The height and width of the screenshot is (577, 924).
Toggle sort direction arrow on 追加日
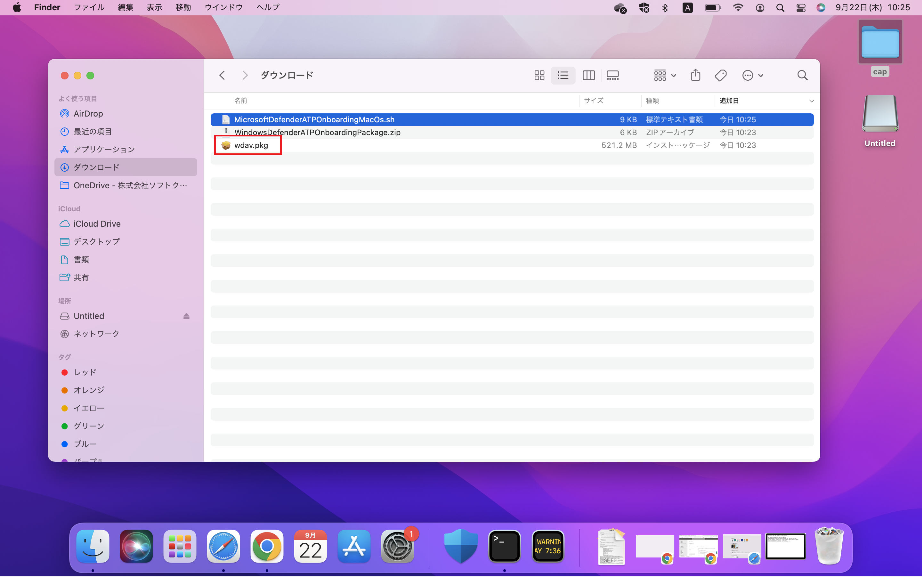pyautogui.click(x=813, y=101)
